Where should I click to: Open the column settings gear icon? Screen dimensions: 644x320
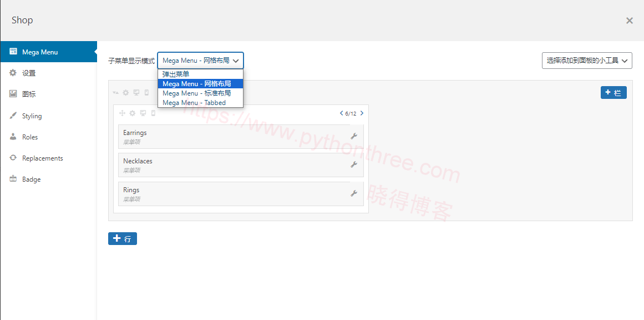pos(132,113)
